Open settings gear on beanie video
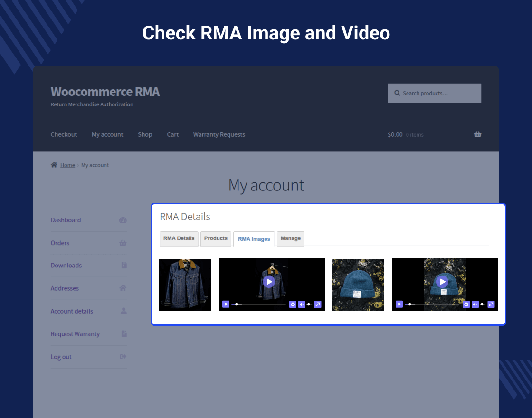Screen dimensions: 532x418 466,304
